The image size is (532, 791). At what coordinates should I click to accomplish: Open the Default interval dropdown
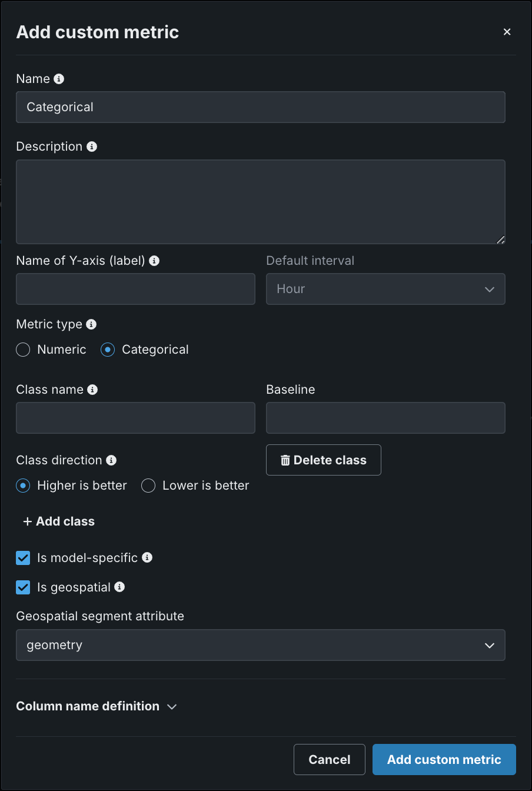coord(385,289)
